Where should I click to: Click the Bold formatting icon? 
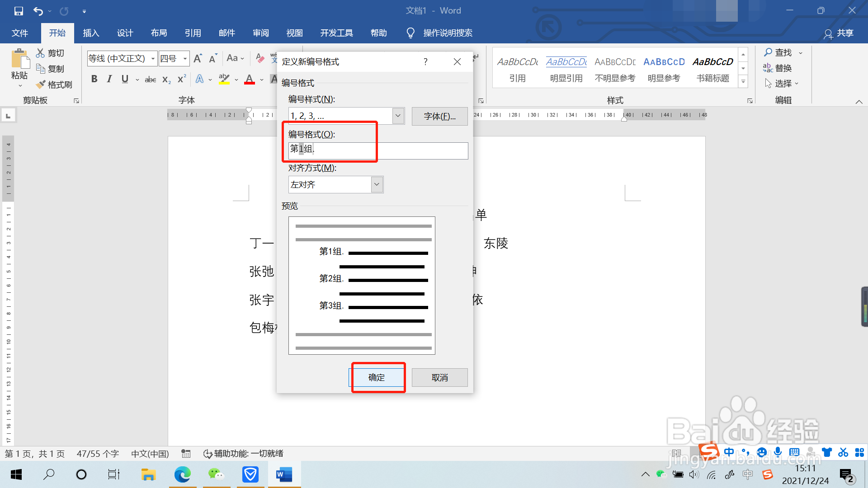(94, 79)
